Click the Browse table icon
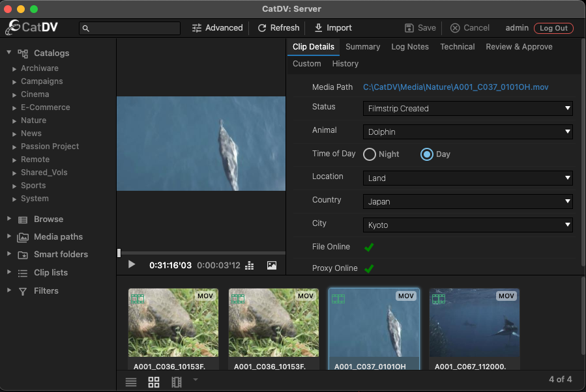 (23, 220)
